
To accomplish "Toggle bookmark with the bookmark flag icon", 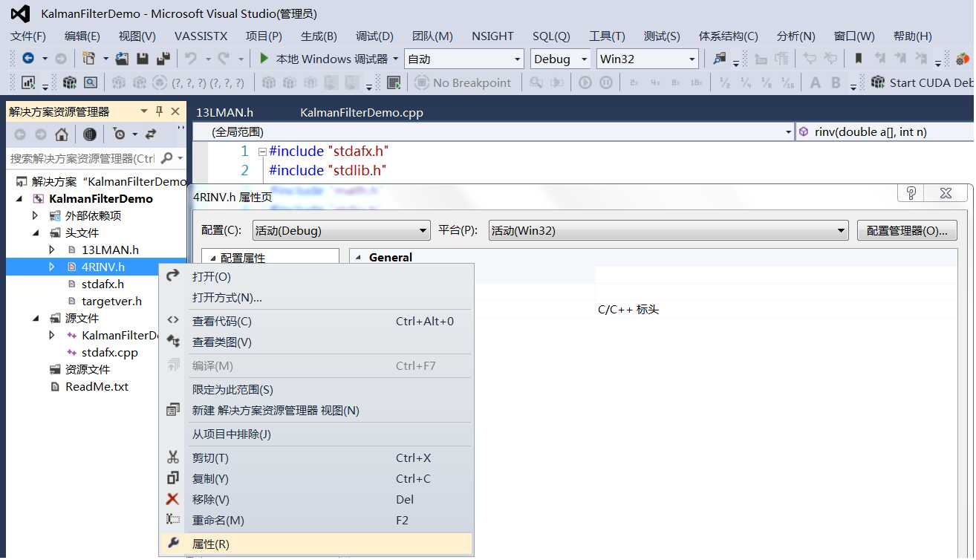I will click(859, 59).
